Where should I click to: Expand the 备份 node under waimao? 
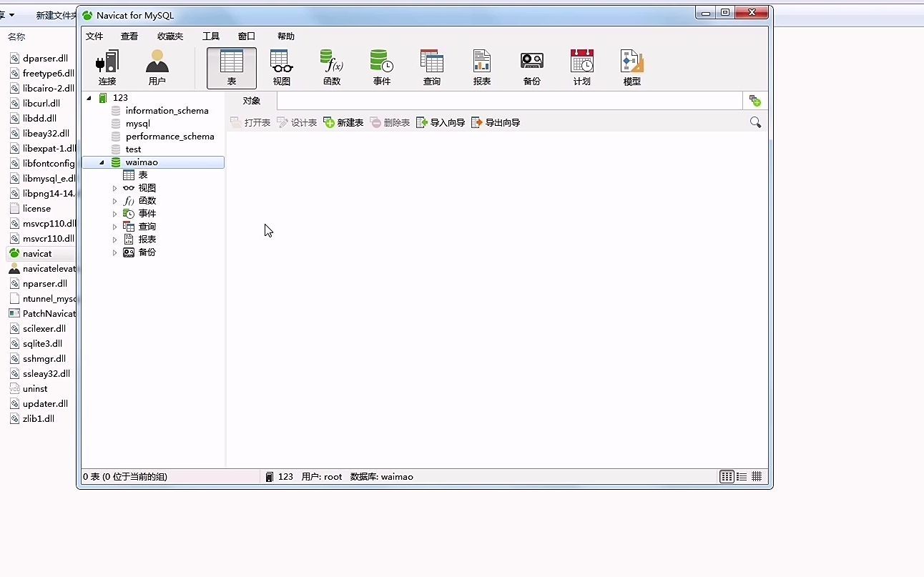pos(114,252)
